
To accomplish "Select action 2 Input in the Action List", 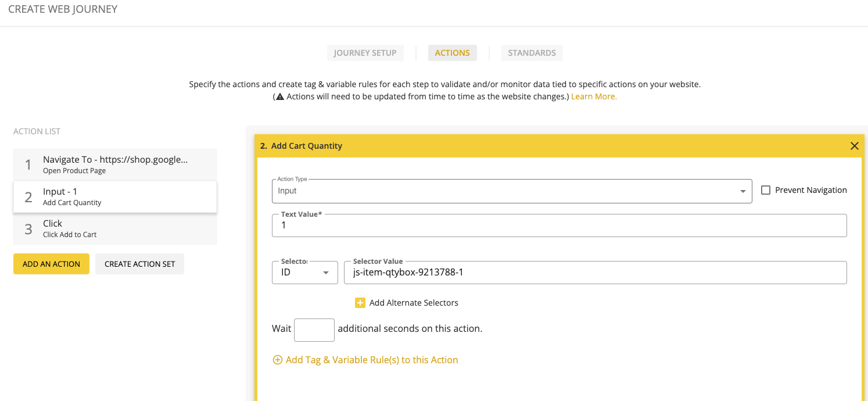I will (x=115, y=196).
